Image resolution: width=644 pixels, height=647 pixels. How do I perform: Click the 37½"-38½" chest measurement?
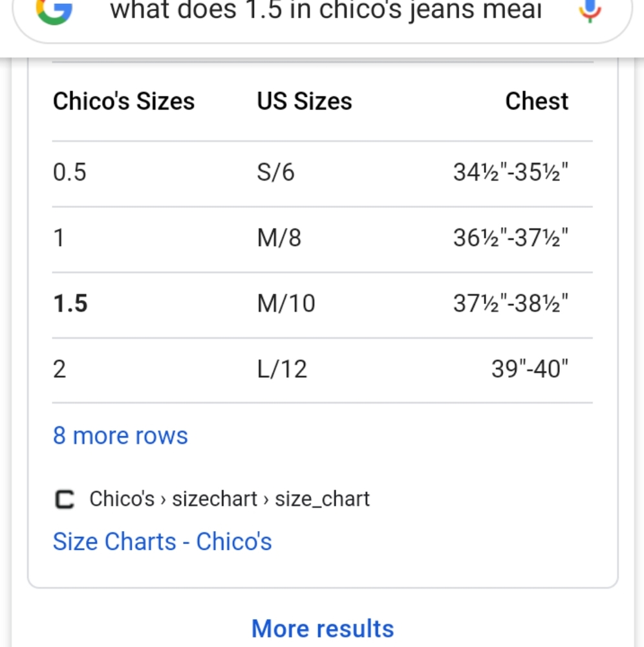(x=511, y=303)
